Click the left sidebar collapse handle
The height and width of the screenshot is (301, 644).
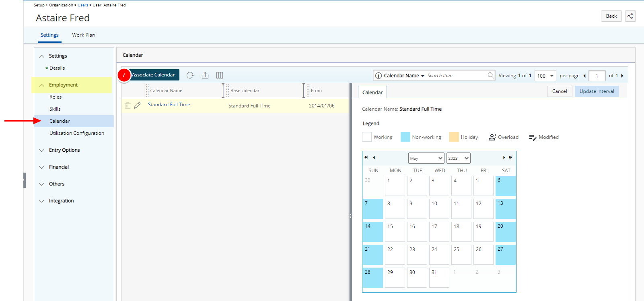[x=25, y=180]
